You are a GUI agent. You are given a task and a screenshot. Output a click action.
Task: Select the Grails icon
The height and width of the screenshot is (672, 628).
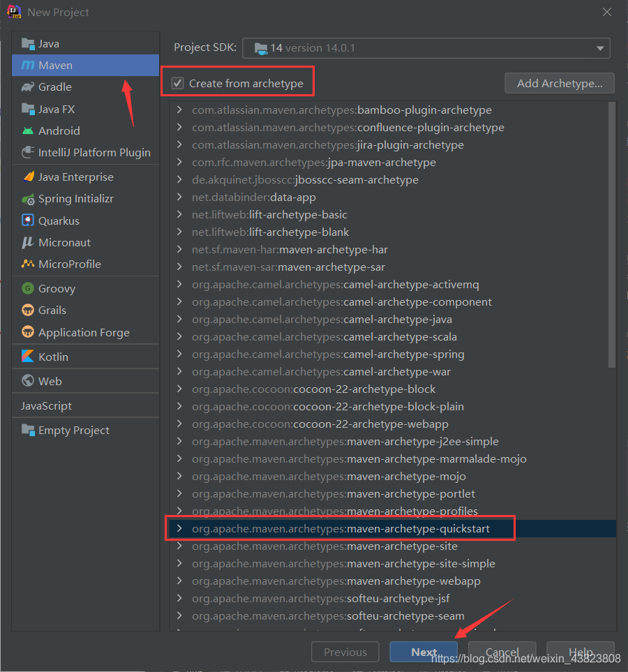tap(28, 310)
